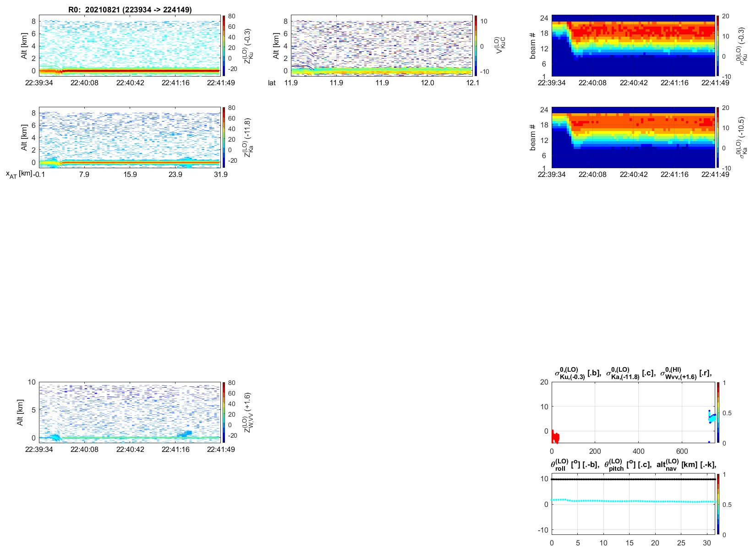This screenshot has width=756, height=550.
Task: Click the figure title R0: 20210821
Action: 130,10
